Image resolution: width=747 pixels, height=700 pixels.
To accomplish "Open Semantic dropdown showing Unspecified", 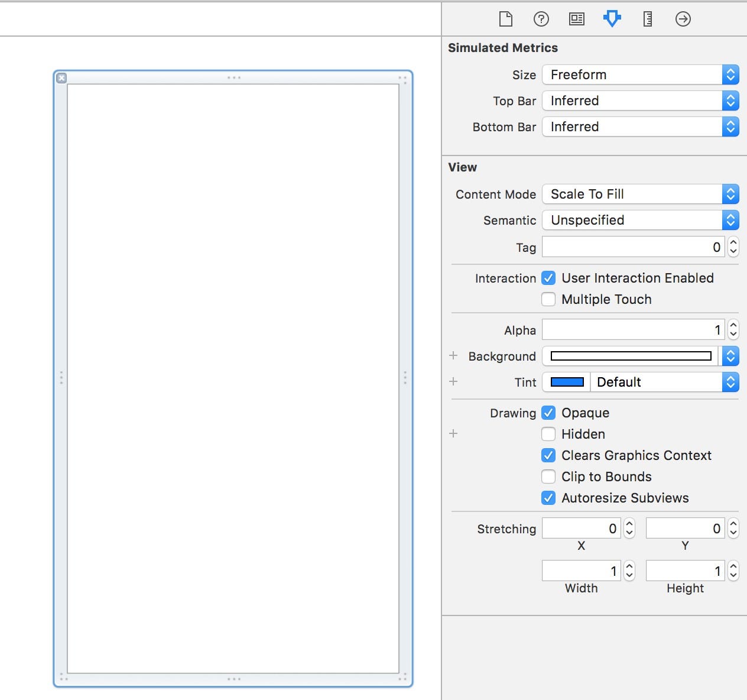I will click(641, 220).
